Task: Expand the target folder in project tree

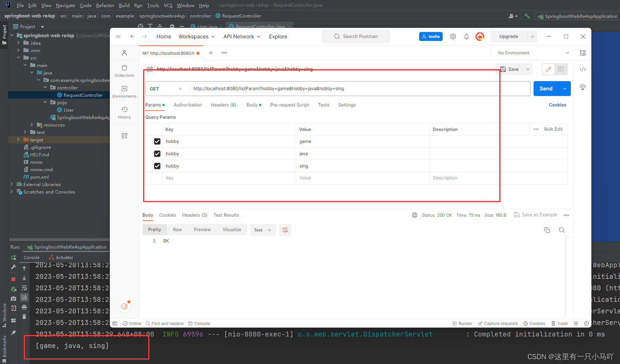Action: (x=18, y=140)
